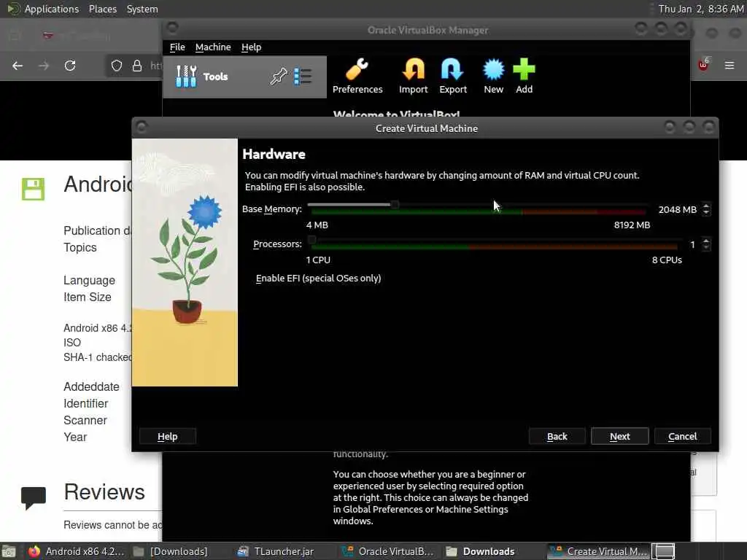Click the Export appliance icon

coord(452,69)
